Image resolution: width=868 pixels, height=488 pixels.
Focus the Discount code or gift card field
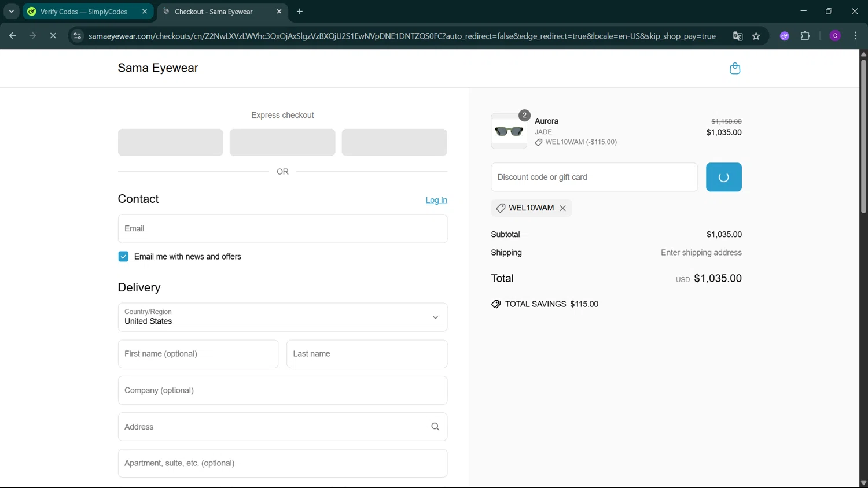click(x=594, y=177)
